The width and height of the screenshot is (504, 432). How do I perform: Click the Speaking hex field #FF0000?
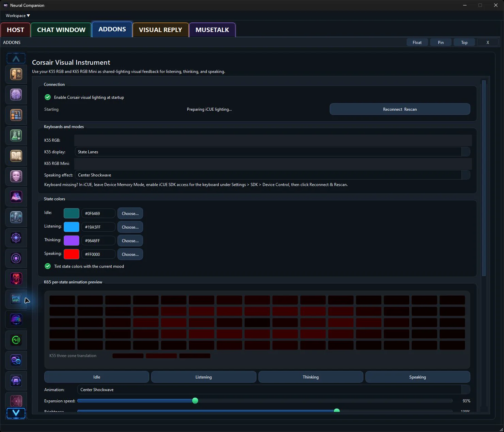point(98,254)
